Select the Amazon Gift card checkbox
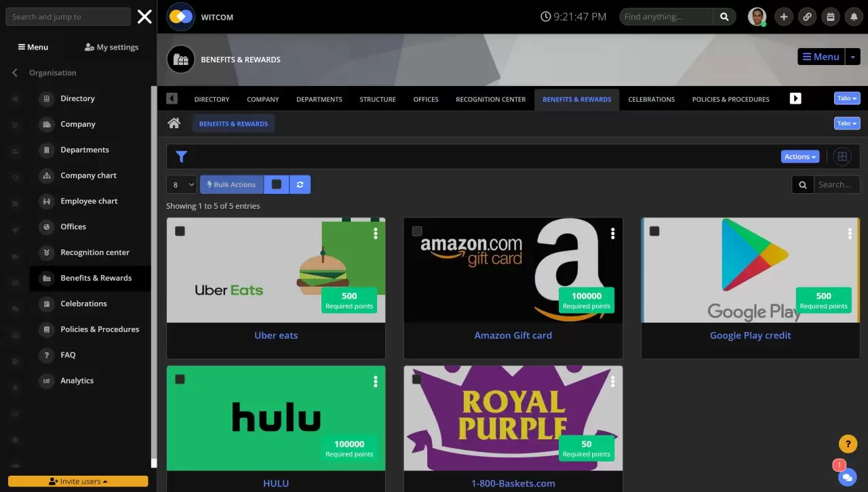The image size is (868, 492). [417, 231]
